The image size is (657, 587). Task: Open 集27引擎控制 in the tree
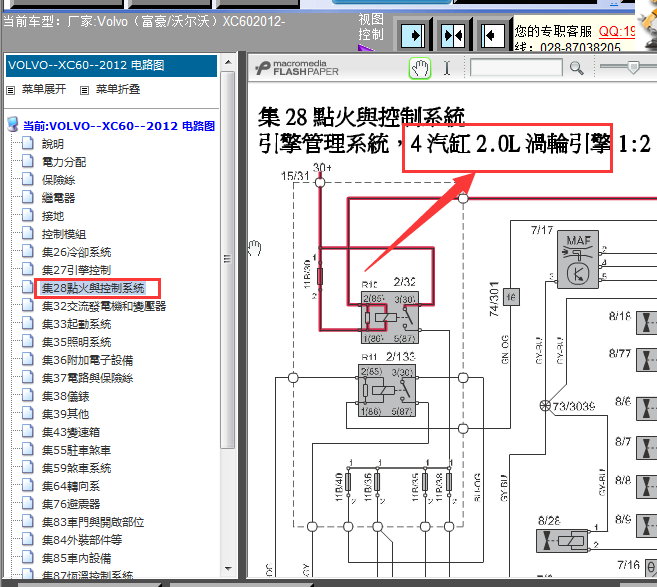pyautogui.click(x=76, y=270)
